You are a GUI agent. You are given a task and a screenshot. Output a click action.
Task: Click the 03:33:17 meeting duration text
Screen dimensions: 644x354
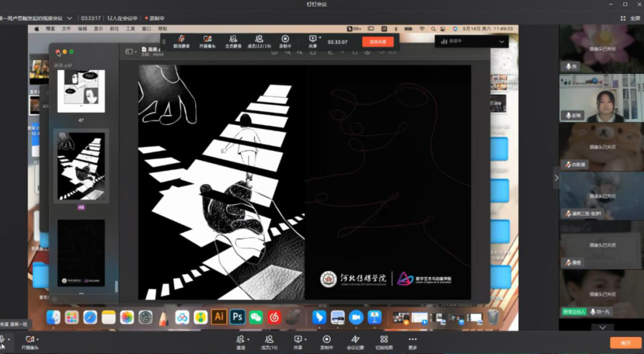tap(91, 18)
